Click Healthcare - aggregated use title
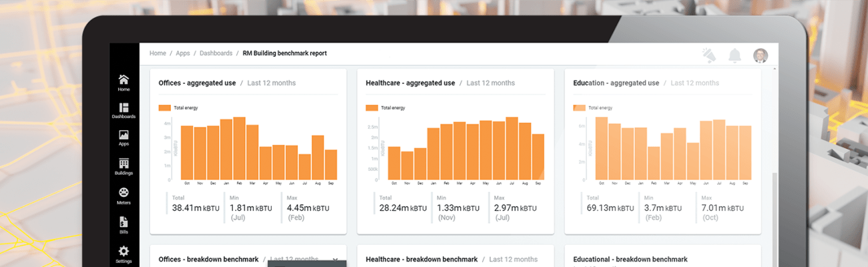This screenshot has height=267, width=868. point(411,83)
